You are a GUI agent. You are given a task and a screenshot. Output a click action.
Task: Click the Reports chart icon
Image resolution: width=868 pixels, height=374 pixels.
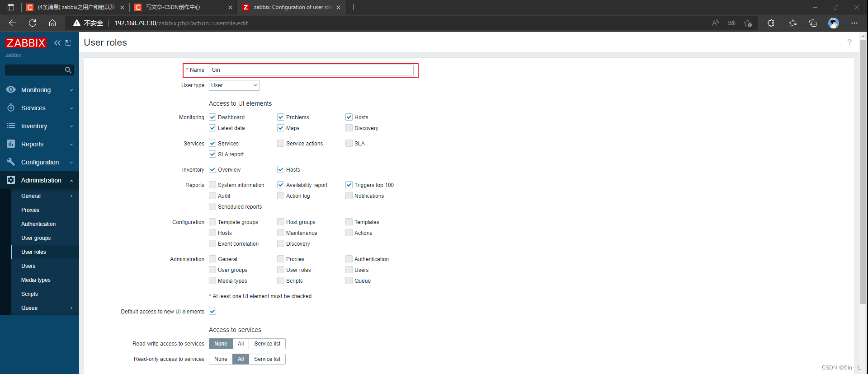[11, 144]
